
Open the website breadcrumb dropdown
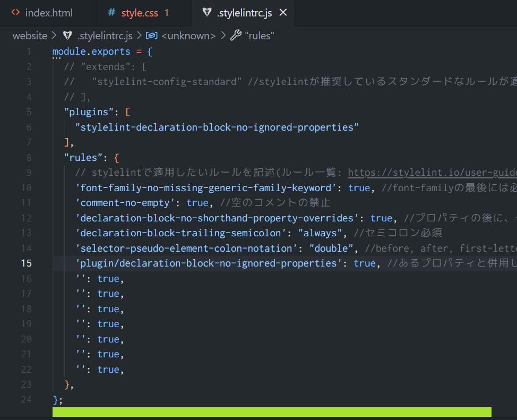(x=30, y=36)
